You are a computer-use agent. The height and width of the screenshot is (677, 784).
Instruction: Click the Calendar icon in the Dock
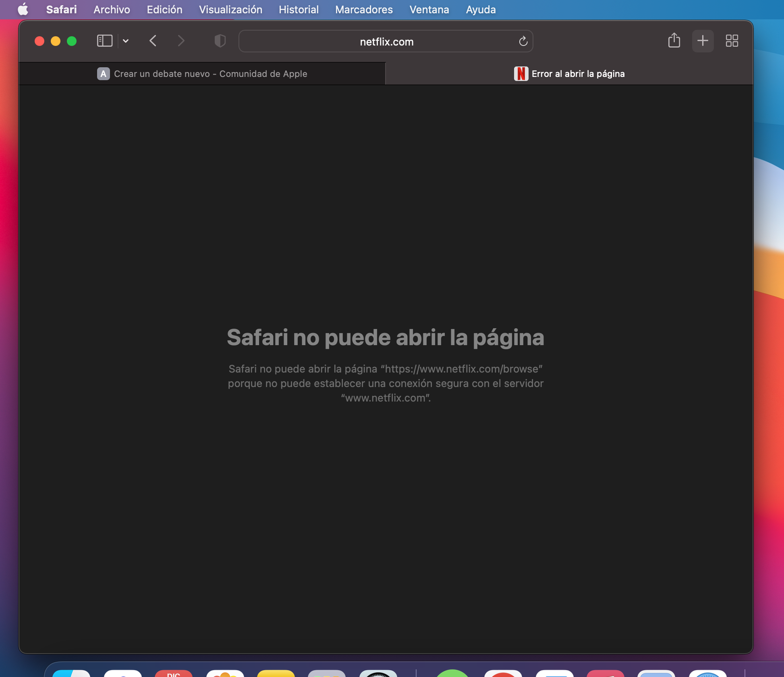[174, 673]
